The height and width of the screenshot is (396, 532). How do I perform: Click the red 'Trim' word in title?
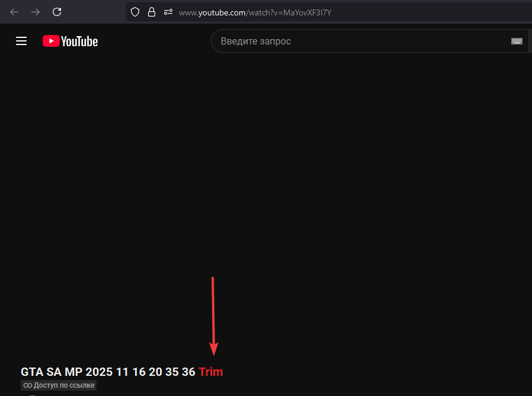[x=210, y=372]
